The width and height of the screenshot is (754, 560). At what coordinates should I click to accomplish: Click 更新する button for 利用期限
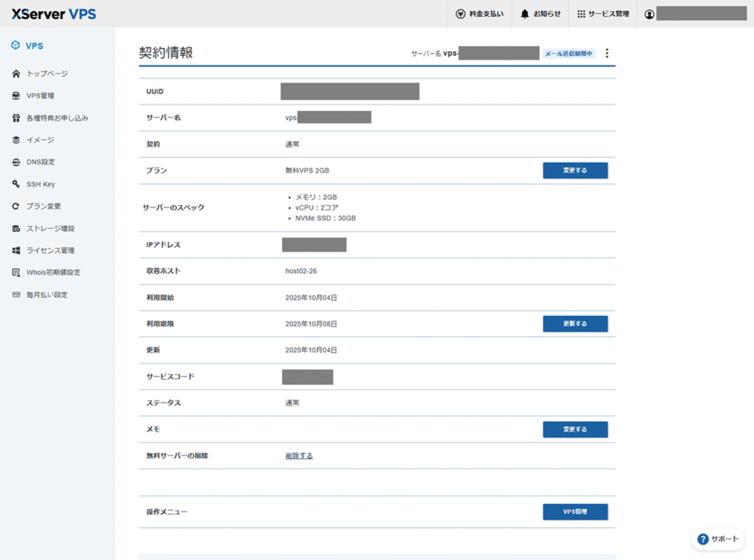pos(575,324)
